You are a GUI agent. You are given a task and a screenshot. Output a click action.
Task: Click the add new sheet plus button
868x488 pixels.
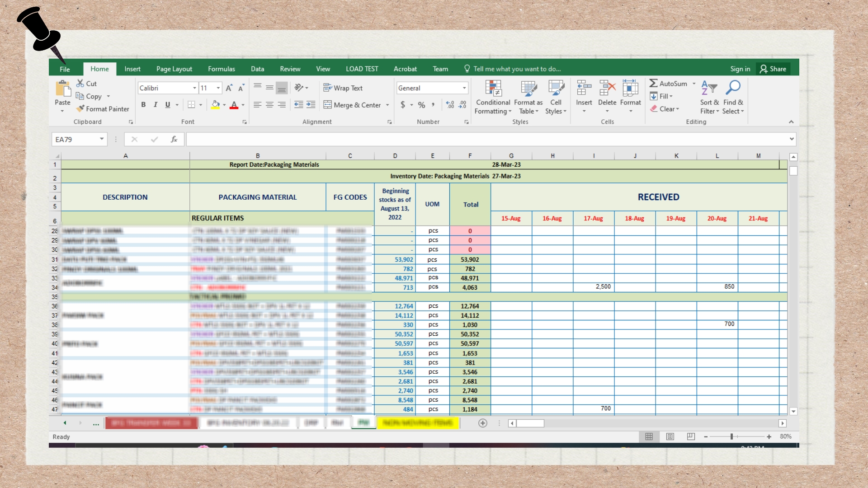pos(483,423)
